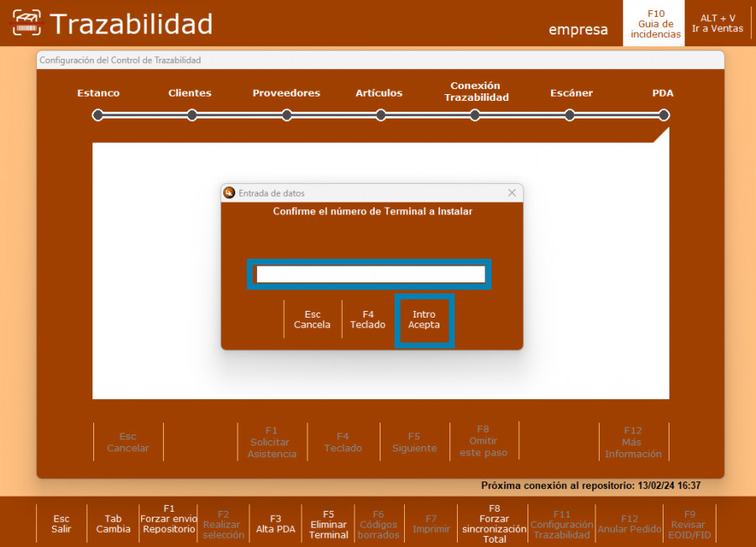Select the Escáner step marker
This screenshot has height=547, width=756.
[570, 115]
